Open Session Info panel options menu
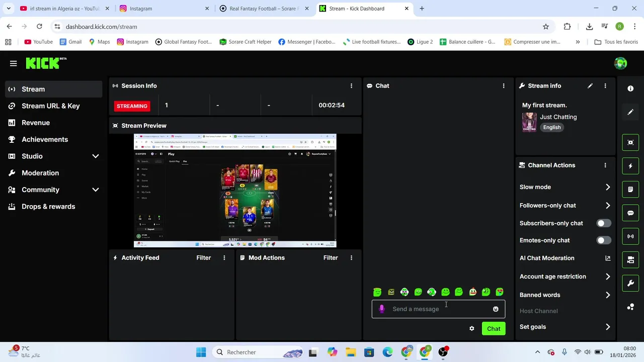The width and height of the screenshot is (644, 362). [x=351, y=86]
